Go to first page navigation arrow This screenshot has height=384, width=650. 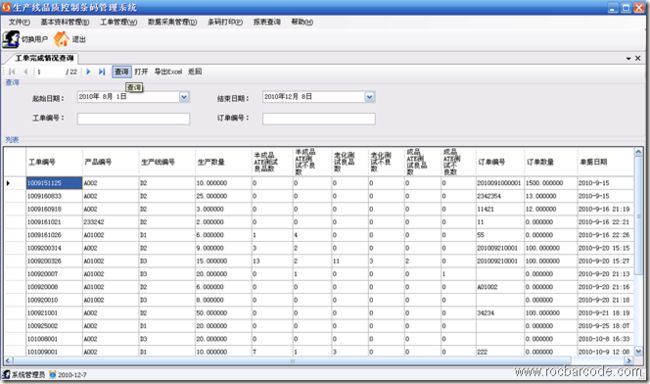click(x=12, y=72)
